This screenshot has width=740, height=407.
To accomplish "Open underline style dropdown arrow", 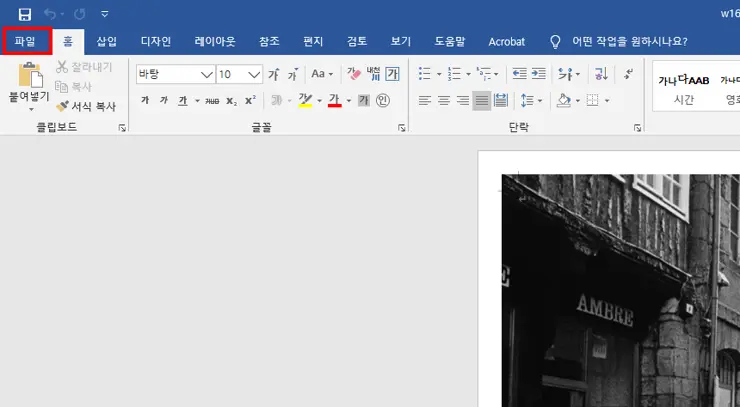I will pyautogui.click(x=197, y=101).
